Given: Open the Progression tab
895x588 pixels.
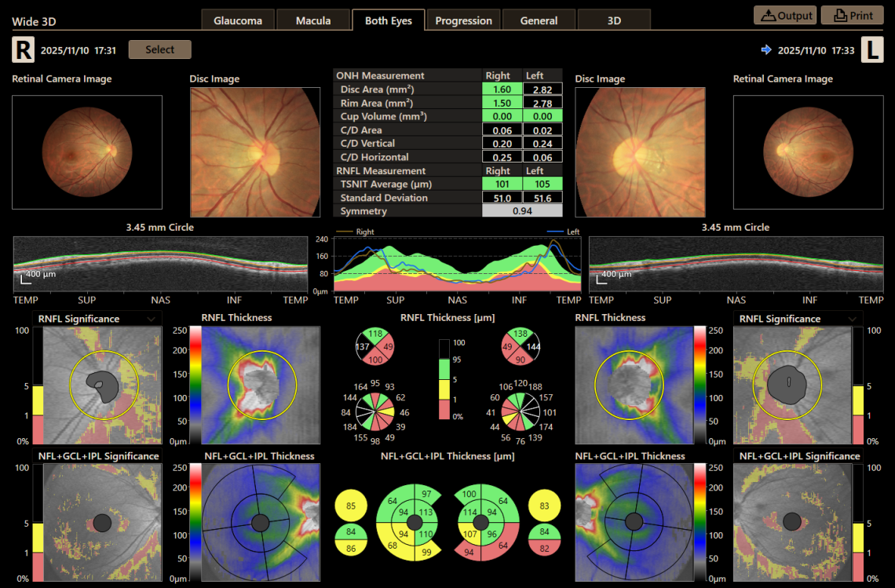Looking at the screenshot, I should click(463, 20).
